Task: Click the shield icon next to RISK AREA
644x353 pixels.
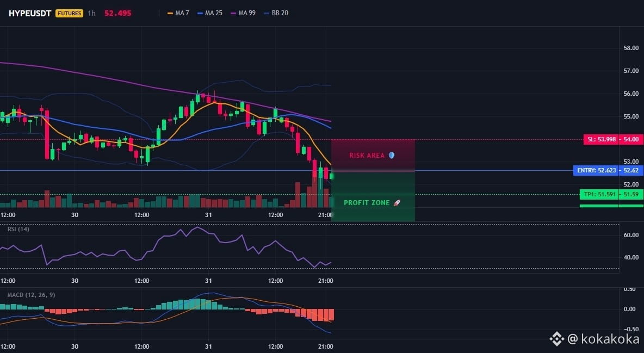Action: [x=392, y=156]
